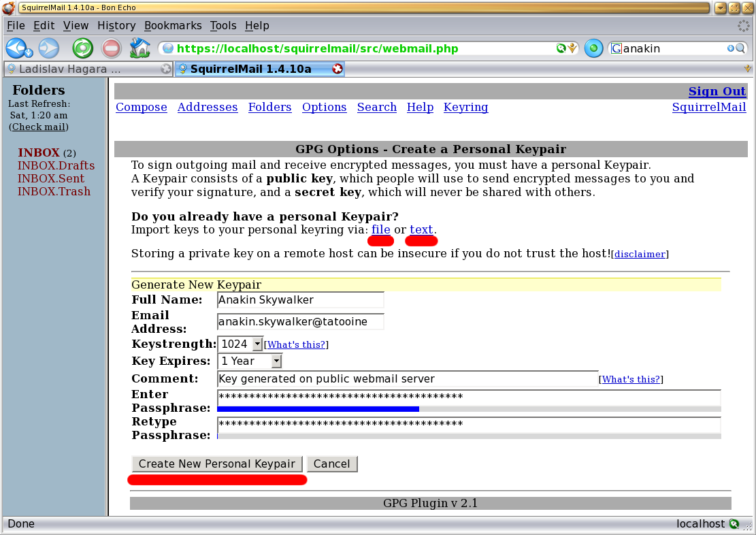
Task: Open the Bookmarks menu
Action: [173, 26]
